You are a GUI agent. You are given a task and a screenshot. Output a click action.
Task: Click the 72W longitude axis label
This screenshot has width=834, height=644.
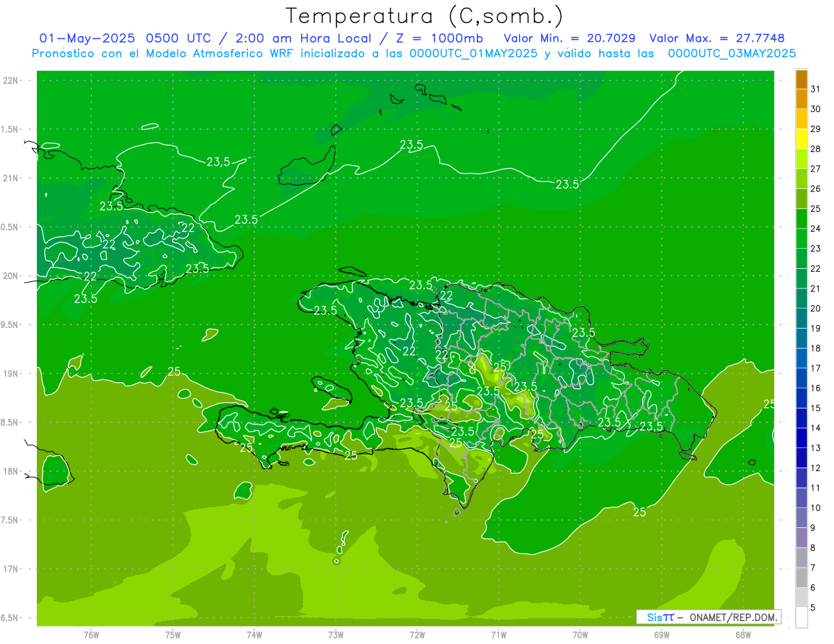(x=417, y=634)
